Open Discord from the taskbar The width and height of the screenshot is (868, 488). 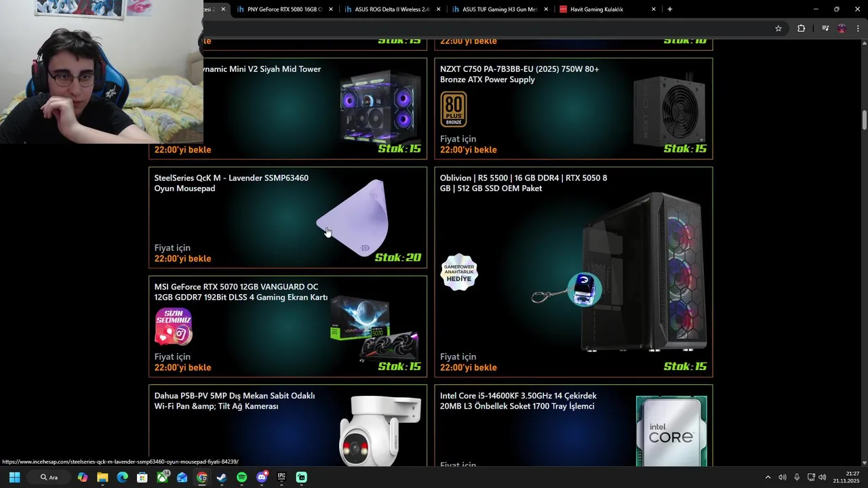[262, 477]
